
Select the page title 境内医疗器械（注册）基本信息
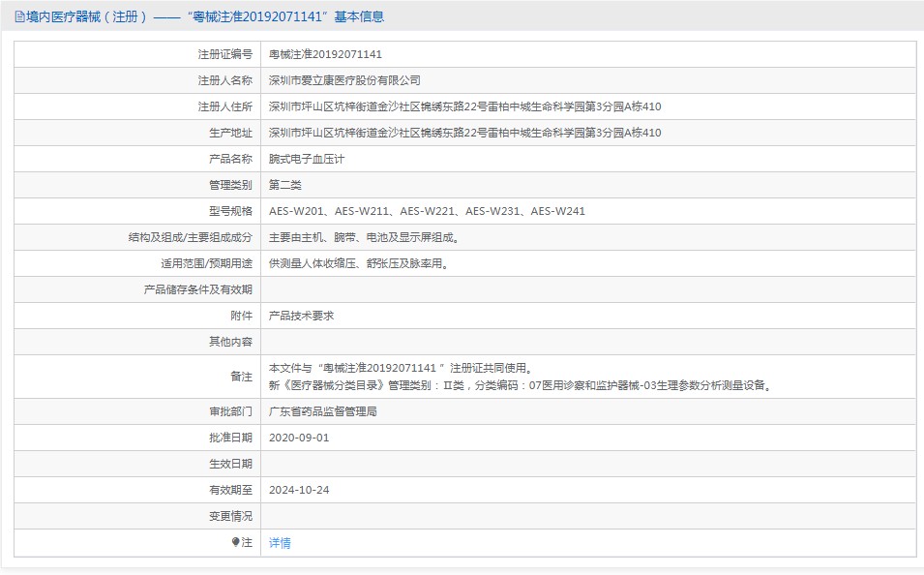(205, 17)
